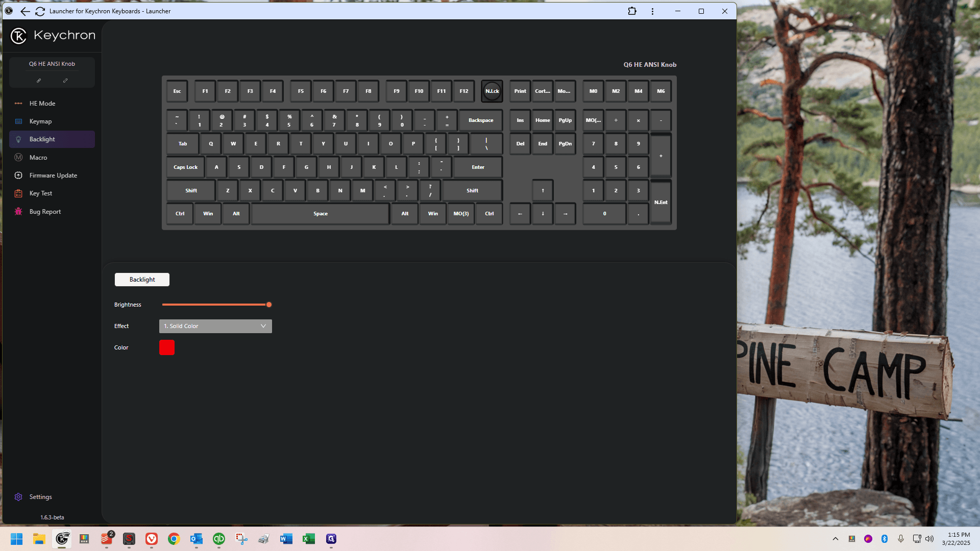Select the right arrow key
Screen dimensions: 980x551
click(565, 214)
